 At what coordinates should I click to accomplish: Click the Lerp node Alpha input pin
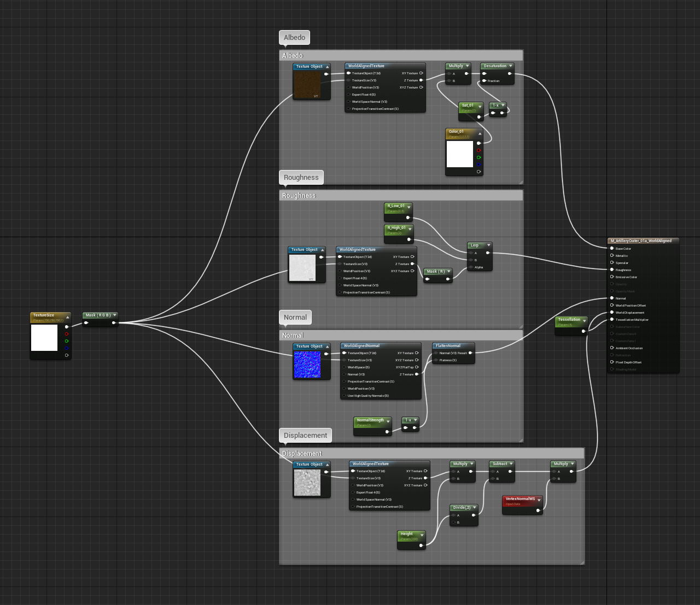[x=471, y=267]
